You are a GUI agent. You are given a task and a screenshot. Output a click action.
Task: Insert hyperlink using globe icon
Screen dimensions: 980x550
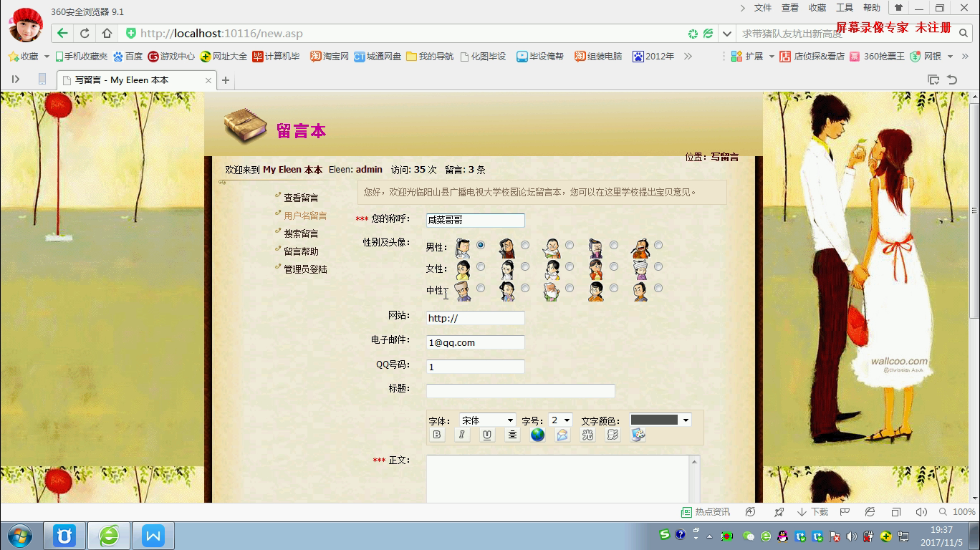(537, 435)
